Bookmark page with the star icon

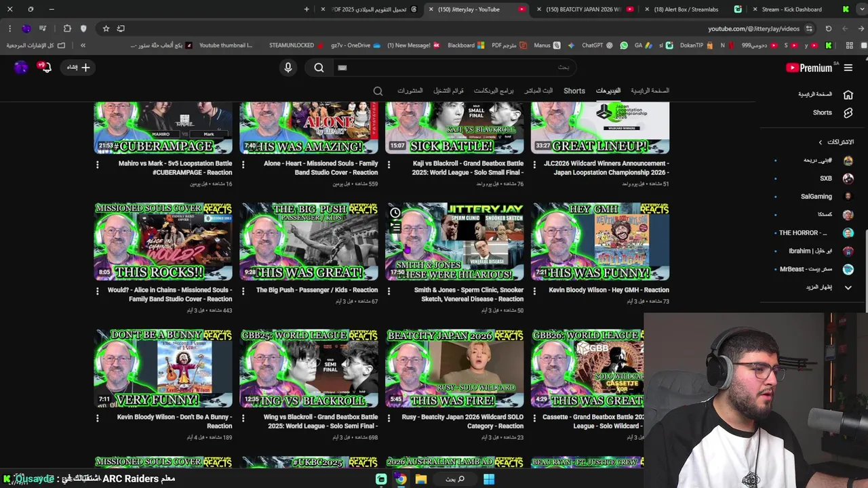click(106, 28)
